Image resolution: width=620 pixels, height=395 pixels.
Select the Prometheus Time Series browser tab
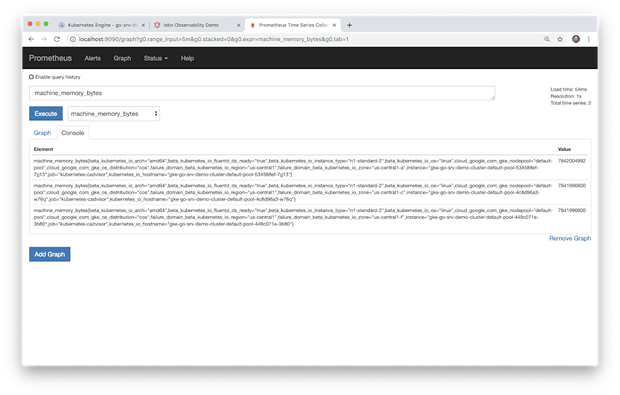pos(293,25)
